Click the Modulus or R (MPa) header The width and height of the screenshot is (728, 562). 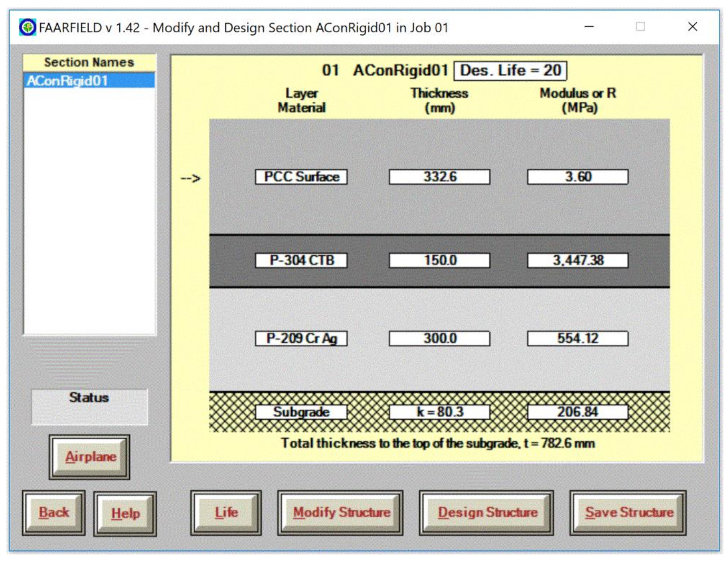[578, 100]
